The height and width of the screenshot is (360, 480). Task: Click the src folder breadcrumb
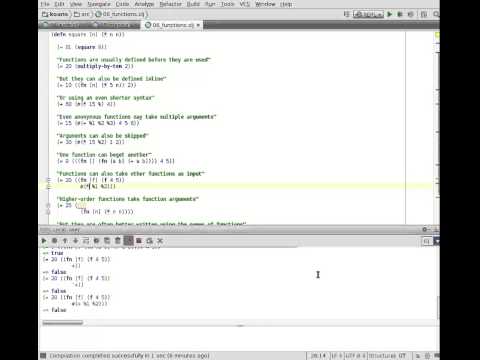pos(82,14)
